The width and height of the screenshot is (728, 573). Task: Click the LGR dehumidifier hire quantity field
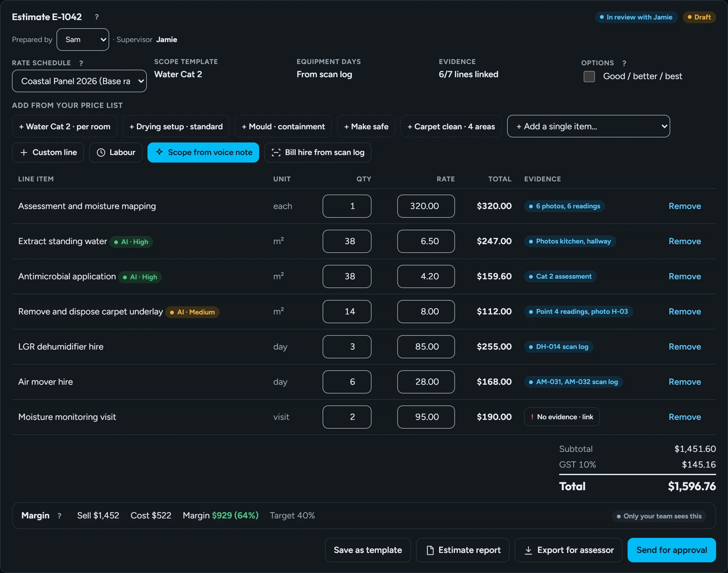pyautogui.click(x=347, y=346)
